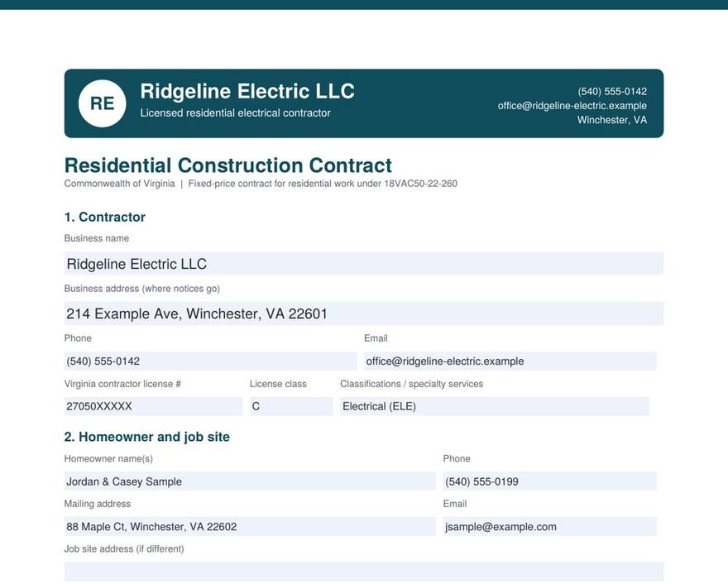Click the 2. Homeowner and job site heading

click(146, 437)
